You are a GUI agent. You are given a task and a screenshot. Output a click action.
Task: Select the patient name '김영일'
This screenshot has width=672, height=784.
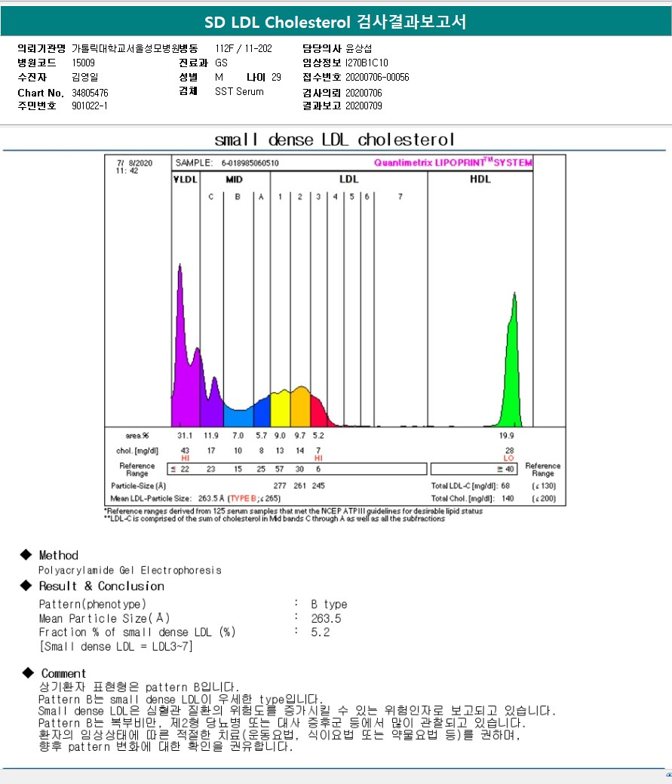point(85,77)
